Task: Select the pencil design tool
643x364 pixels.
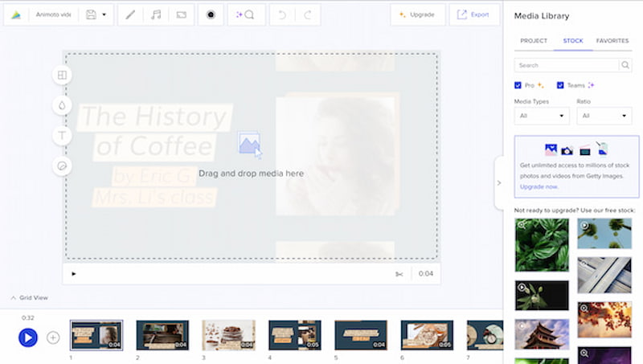Action: (131, 14)
